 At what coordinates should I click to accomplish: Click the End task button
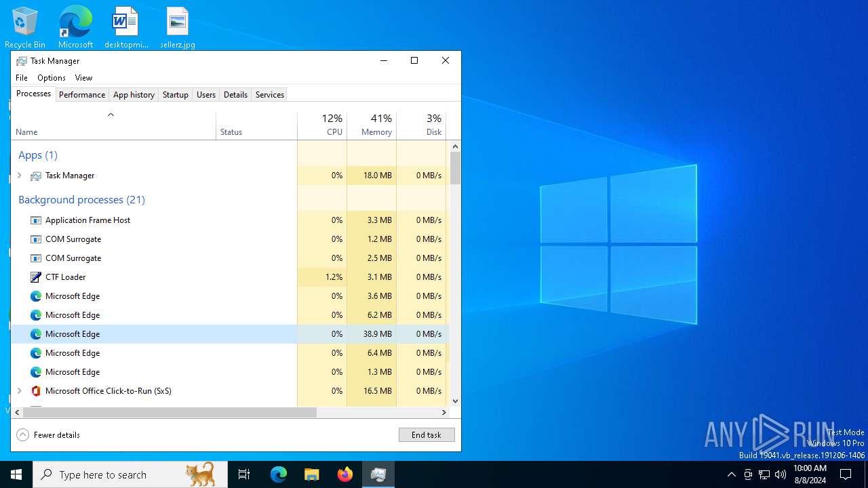(x=427, y=435)
